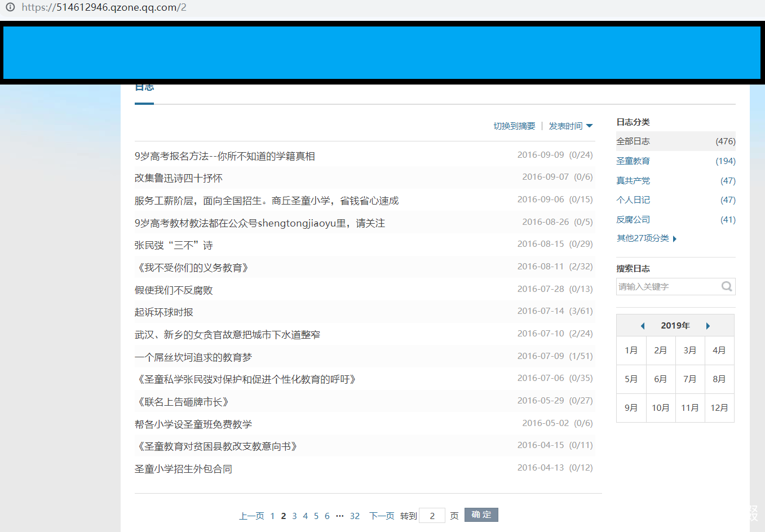Open post 《圣童教育对贫困县教改支教意向书》
The height and width of the screenshot is (532, 765).
click(217, 446)
